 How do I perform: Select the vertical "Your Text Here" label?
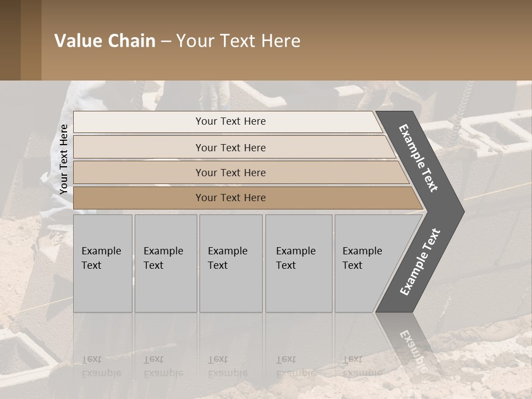click(x=64, y=159)
